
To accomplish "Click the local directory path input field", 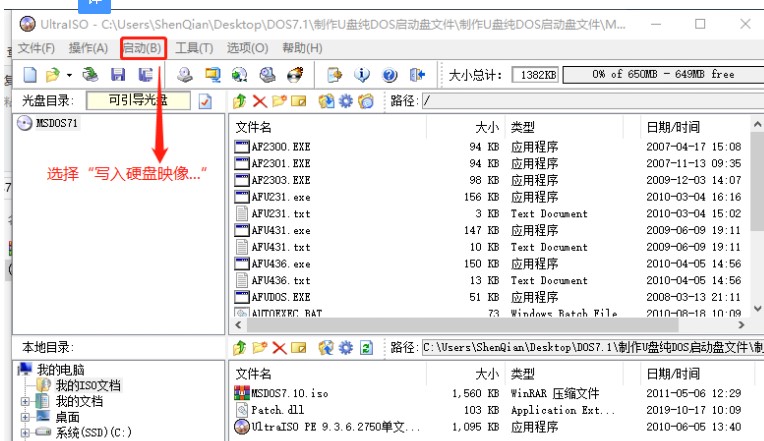I will point(592,347).
